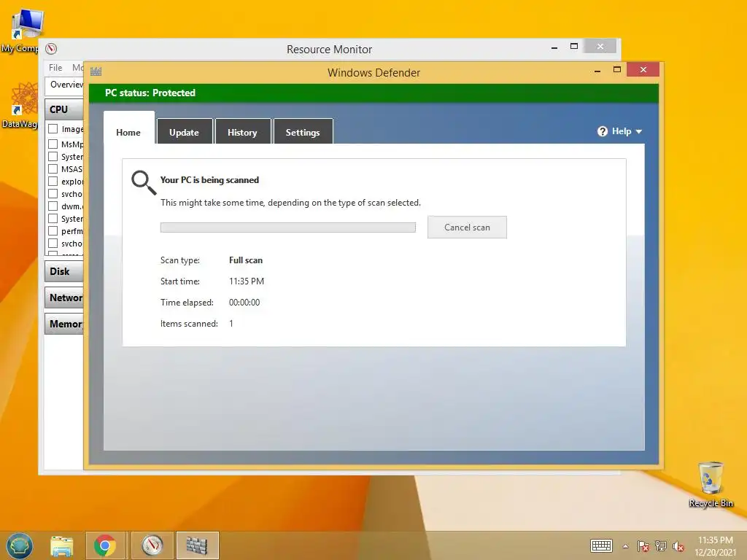Viewport: 747px width, 560px height.
Task: Click the PC status: Protected banner
Action: (373, 93)
